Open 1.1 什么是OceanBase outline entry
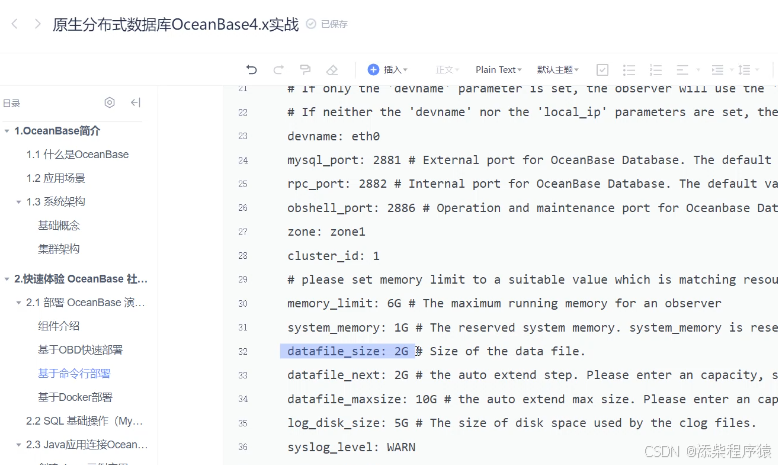 pyautogui.click(x=77, y=154)
